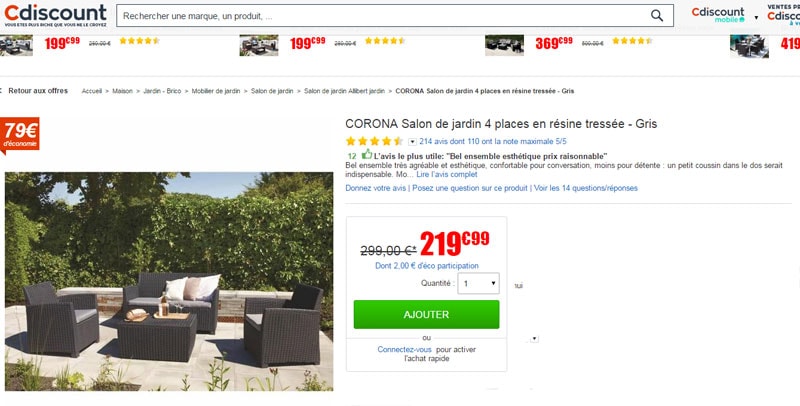Click the green thumbs-up helpful icon
Viewport: 800px width, 406px height.
coord(366,154)
